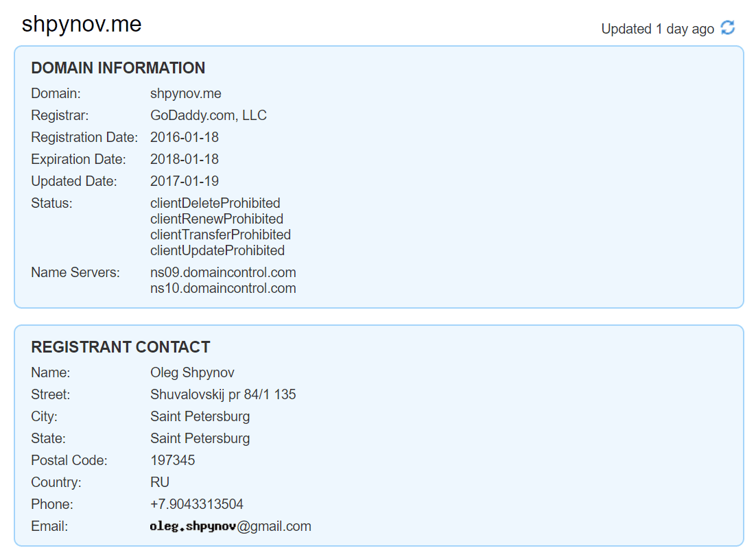Click the shpynov.me page title
Screen dimensions: 756x559
[x=82, y=25]
